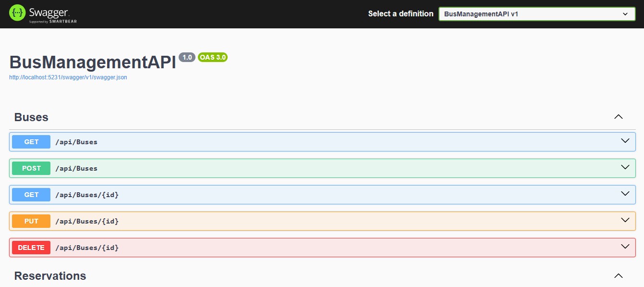This screenshot has width=644, height=287.
Task: Open the swagger.json URL link
Action: coord(68,77)
